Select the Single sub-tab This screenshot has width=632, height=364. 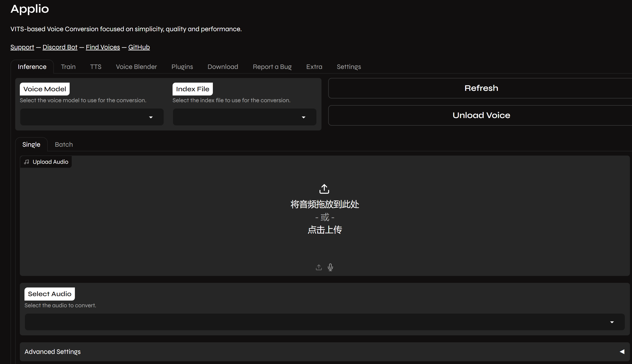[31, 145]
